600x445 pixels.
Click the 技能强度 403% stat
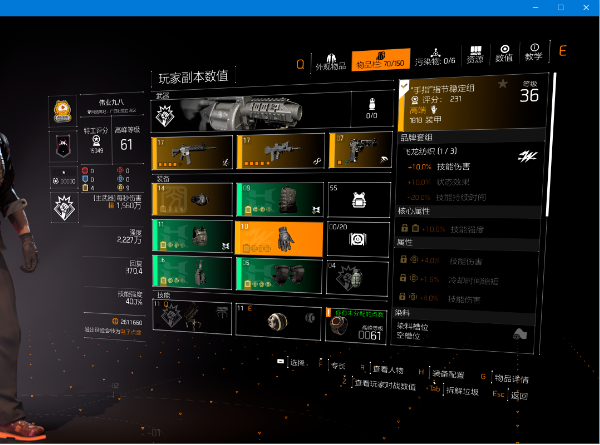pyautogui.click(x=129, y=298)
